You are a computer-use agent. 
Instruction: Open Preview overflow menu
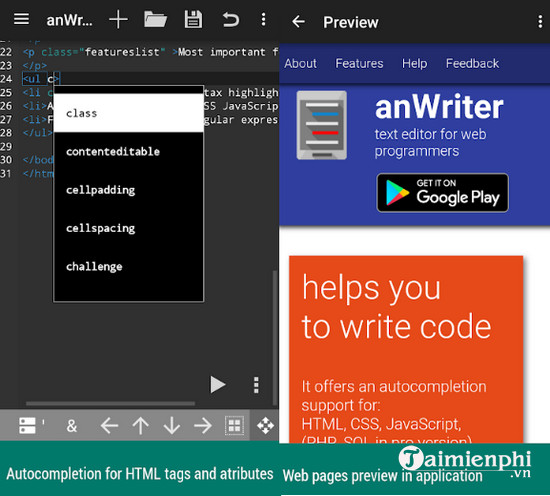click(x=540, y=22)
